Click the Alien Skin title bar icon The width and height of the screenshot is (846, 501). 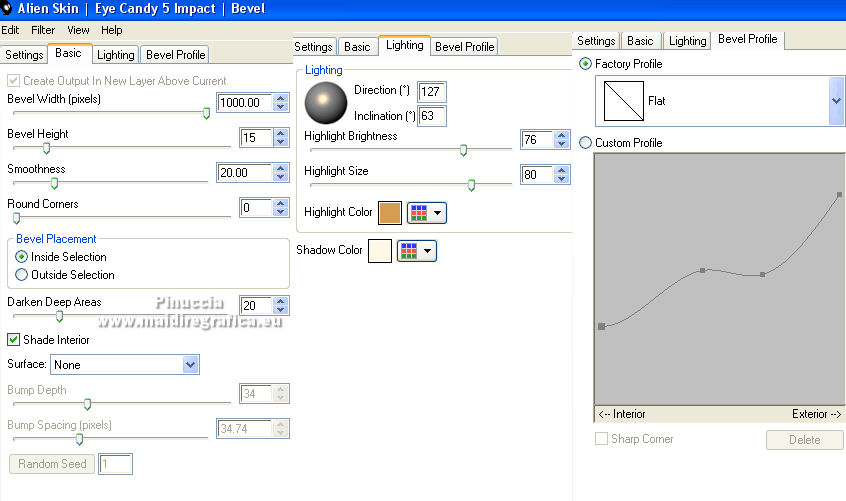pos(6,8)
